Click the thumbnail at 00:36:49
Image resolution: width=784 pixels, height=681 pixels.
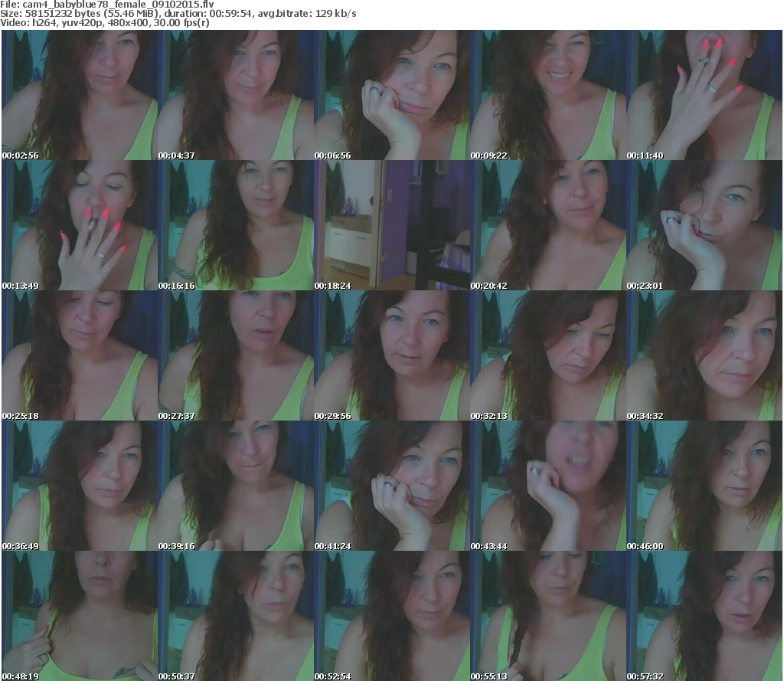80,486
